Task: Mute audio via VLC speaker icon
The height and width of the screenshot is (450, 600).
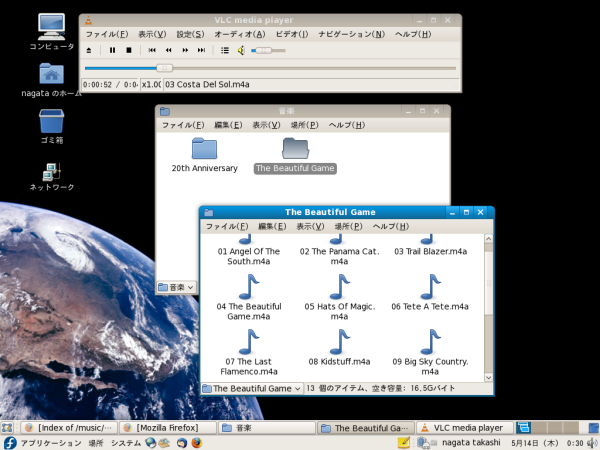Action: coord(241,50)
